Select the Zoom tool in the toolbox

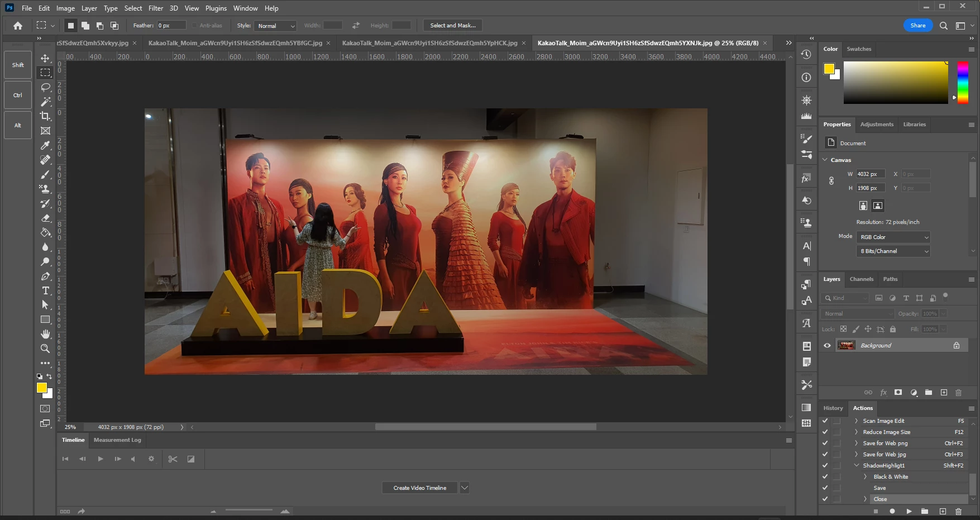[x=46, y=349]
